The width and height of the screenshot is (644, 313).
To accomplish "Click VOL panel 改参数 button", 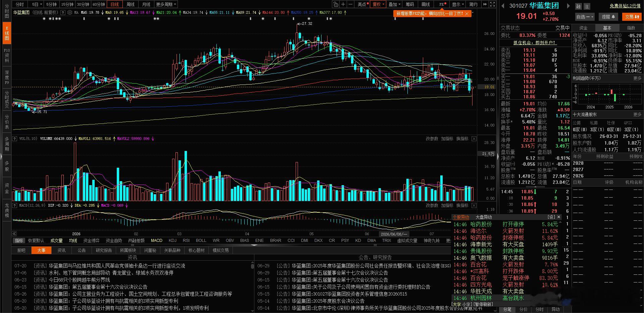I will [432, 139].
